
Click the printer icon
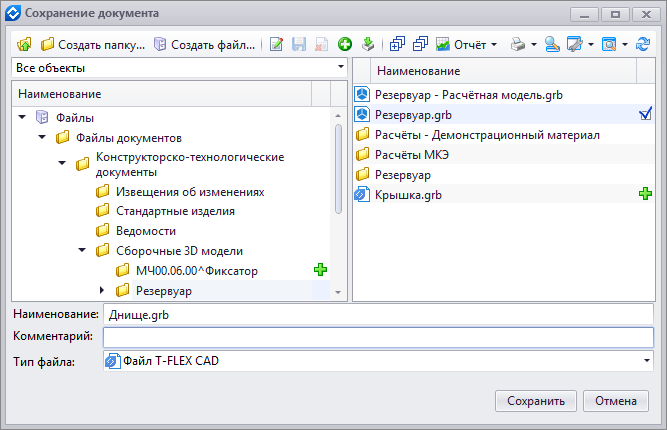coord(518,44)
